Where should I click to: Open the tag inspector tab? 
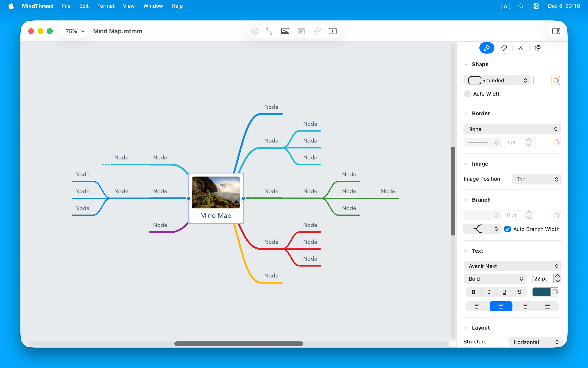(x=504, y=48)
